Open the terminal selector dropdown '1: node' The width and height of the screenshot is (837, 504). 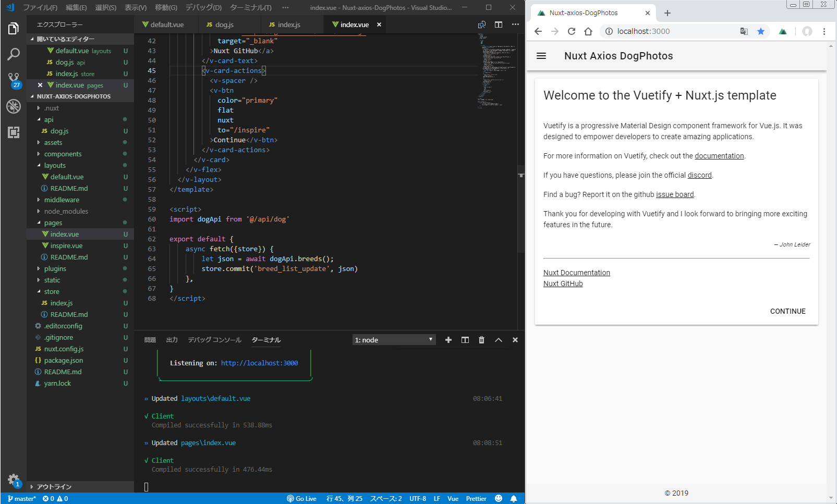[x=394, y=340]
